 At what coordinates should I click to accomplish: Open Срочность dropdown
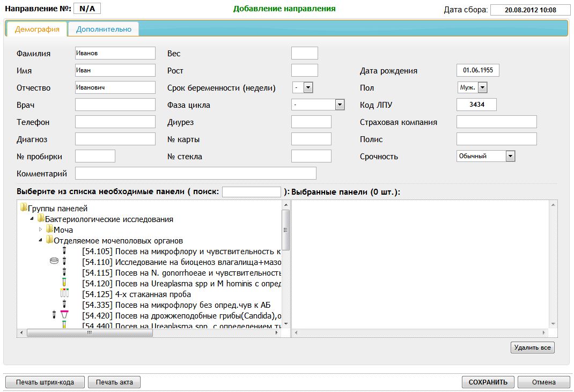(510, 156)
